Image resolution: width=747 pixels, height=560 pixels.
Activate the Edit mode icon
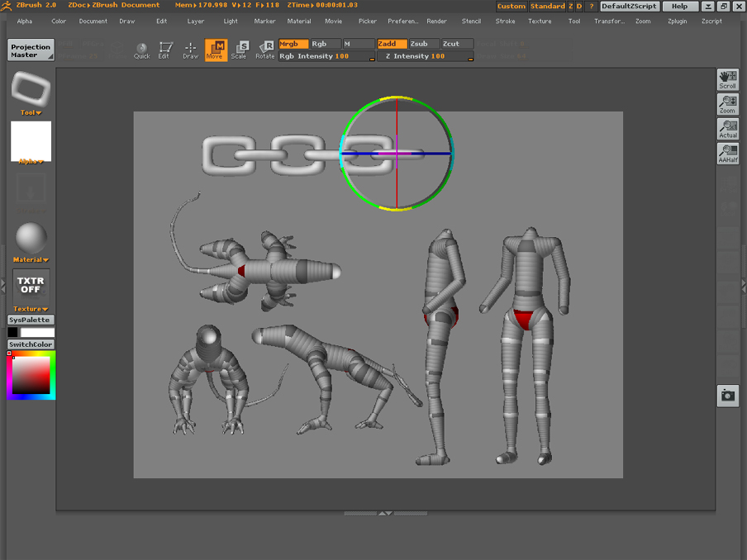[164, 50]
